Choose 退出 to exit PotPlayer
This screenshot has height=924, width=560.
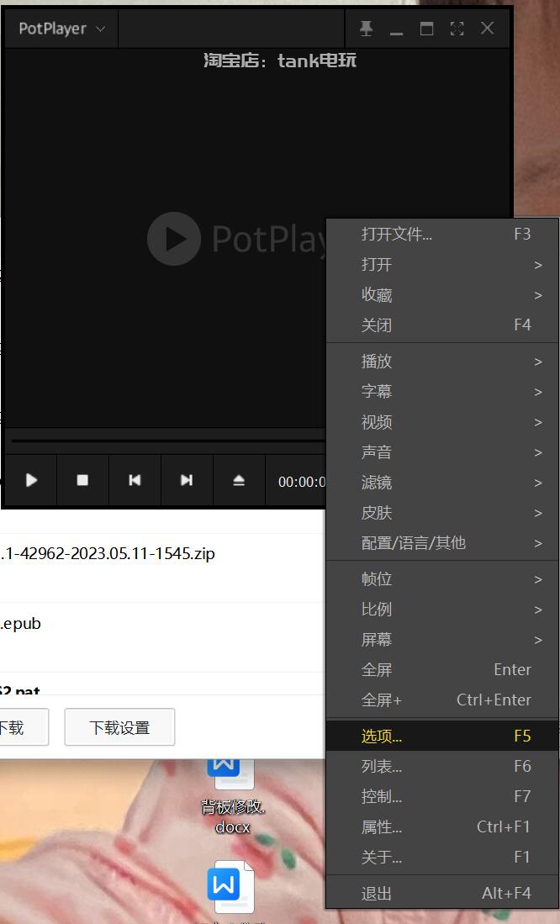tap(442, 894)
